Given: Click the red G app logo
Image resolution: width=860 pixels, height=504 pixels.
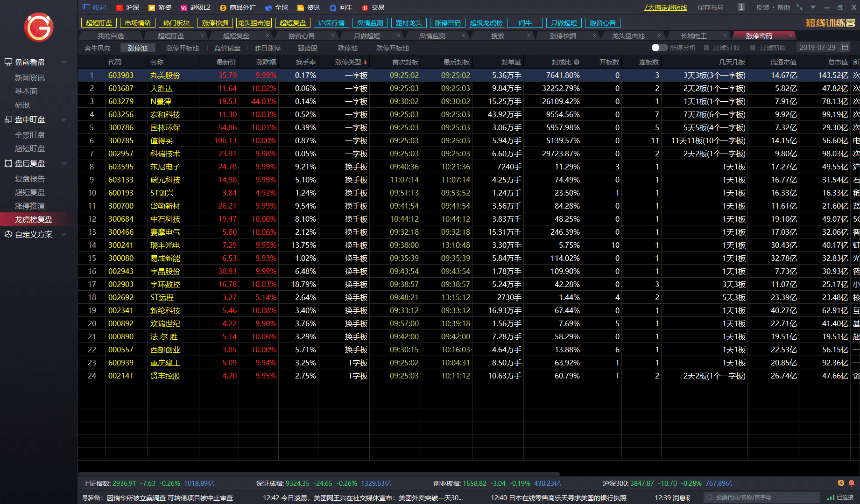Looking at the screenshot, I should [x=39, y=27].
